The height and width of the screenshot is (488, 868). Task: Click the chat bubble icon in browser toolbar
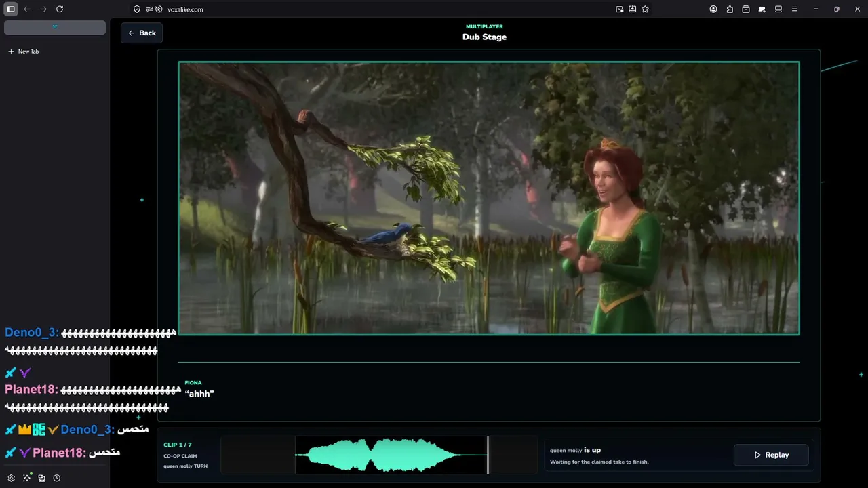pos(762,9)
